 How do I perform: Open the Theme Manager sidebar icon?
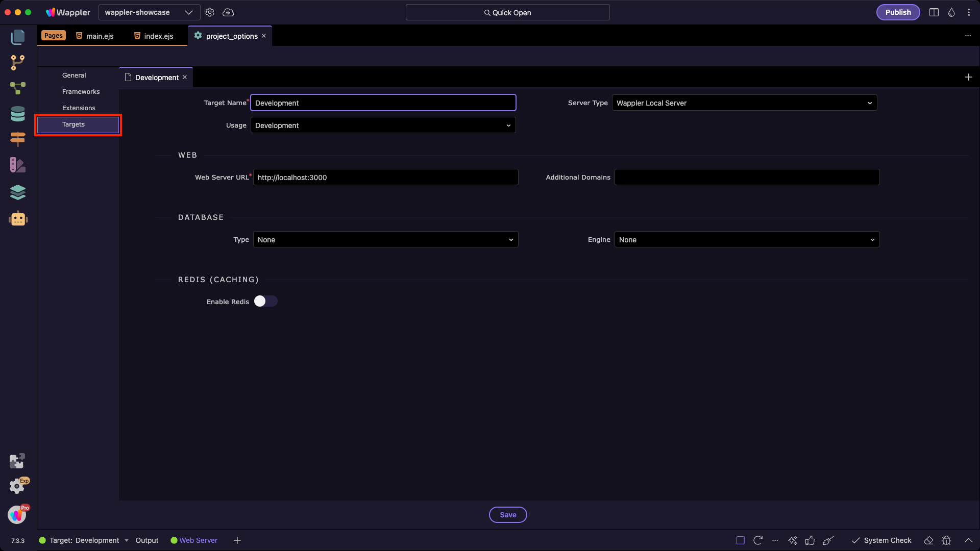click(x=18, y=165)
